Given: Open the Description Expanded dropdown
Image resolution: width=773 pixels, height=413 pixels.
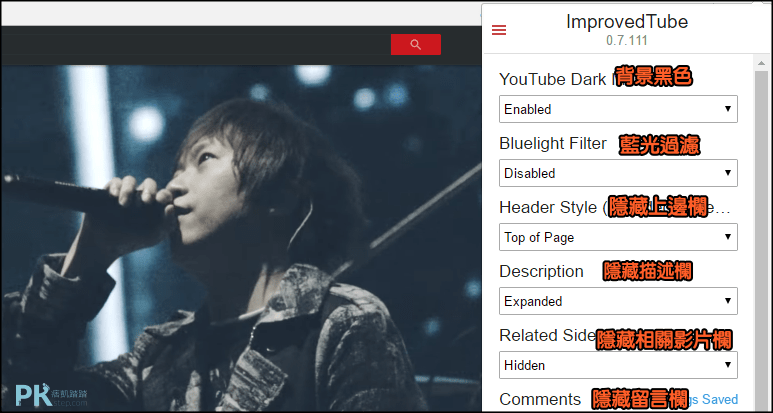Looking at the screenshot, I should coord(618,301).
